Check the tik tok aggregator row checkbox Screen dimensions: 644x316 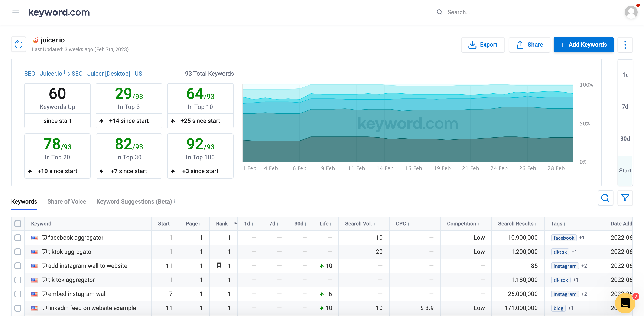[x=18, y=280]
